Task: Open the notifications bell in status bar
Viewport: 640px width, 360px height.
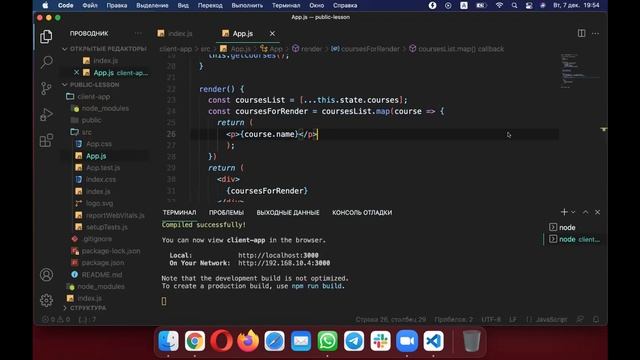Action: [x=596, y=319]
